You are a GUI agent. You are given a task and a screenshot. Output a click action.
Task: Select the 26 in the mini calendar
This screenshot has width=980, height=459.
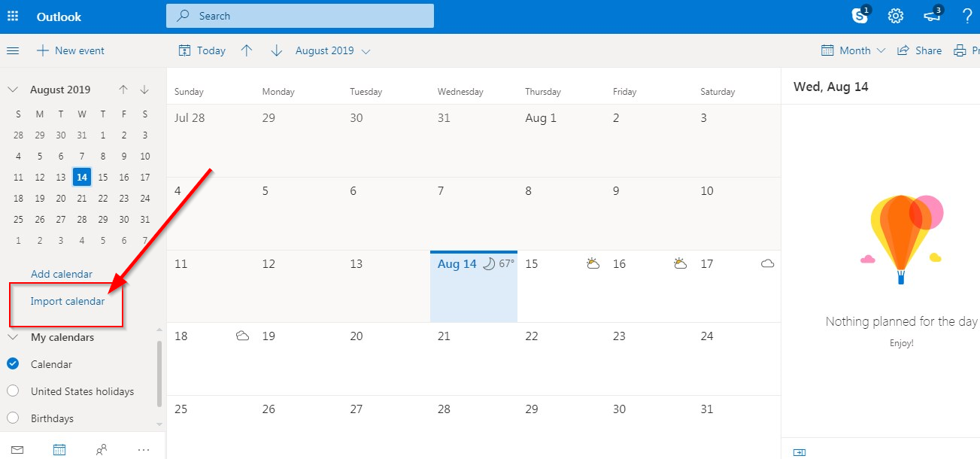click(x=40, y=220)
